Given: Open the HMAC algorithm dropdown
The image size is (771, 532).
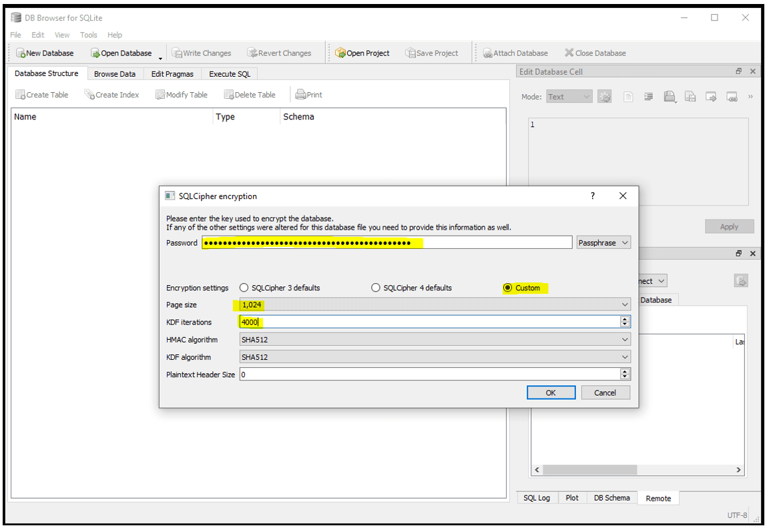Looking at the screenshot, I should 435,340.
